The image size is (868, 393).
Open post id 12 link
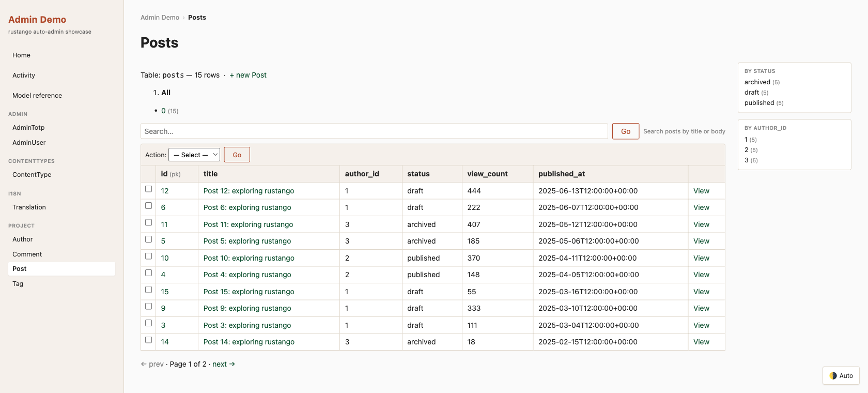(165, 191)
